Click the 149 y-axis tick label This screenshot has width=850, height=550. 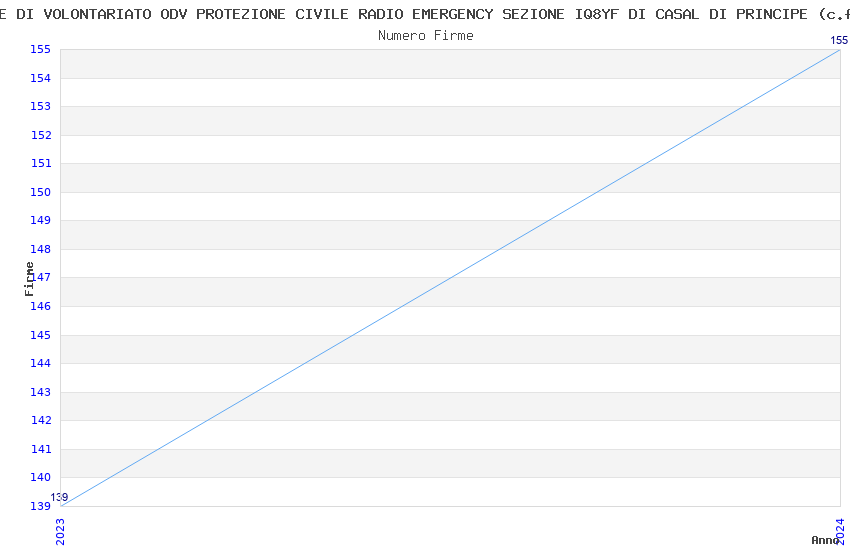point(41,220)
